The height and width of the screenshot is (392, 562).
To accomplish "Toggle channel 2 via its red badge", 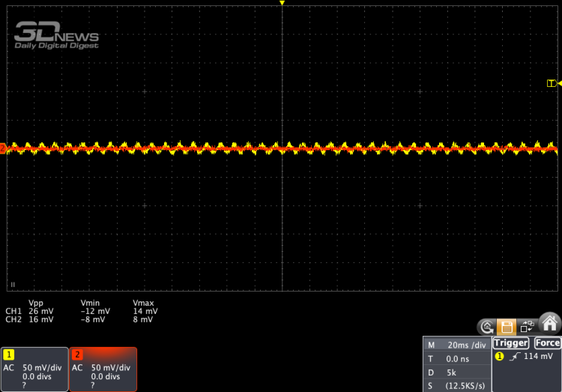I will pos(76,354).
